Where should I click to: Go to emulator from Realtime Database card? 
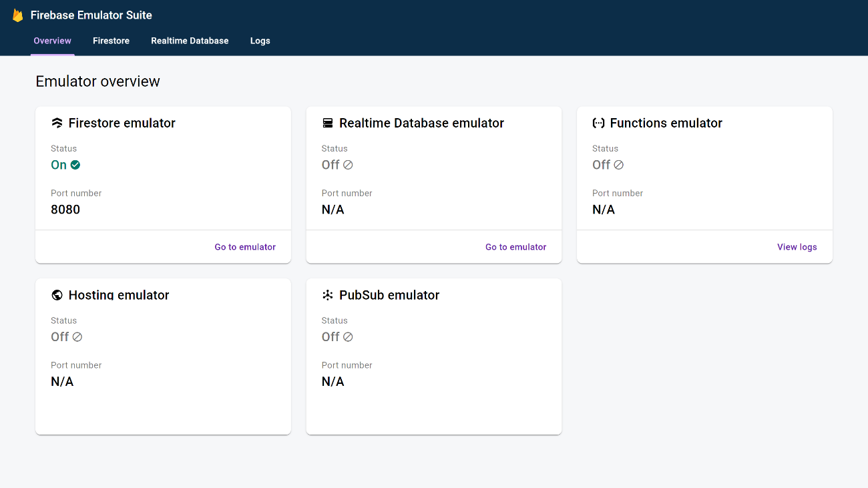[x=516, y=247]
